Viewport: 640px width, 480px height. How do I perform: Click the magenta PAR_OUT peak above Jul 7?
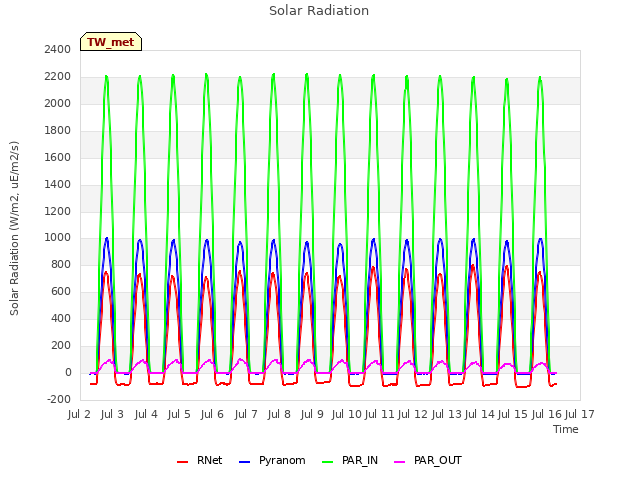[x=240, y=360]
